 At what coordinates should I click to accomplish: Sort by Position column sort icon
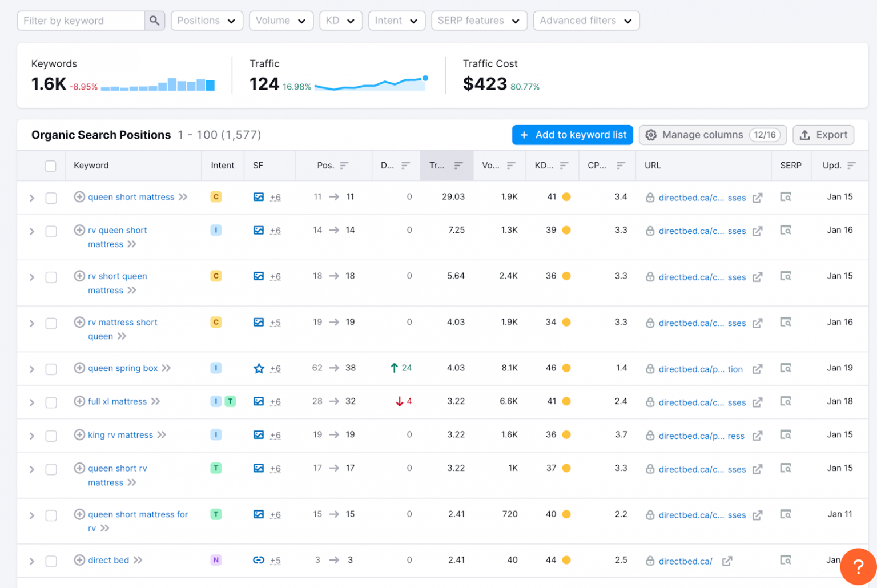(x=344, y=166)
